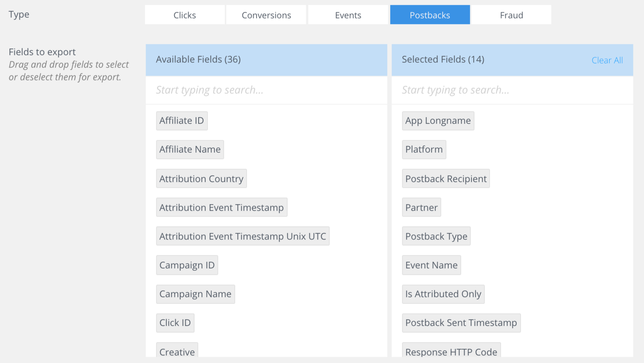Select the Conversions type tab
The width and height of the screenshot is (644, 363).
[x=266, y=15]
